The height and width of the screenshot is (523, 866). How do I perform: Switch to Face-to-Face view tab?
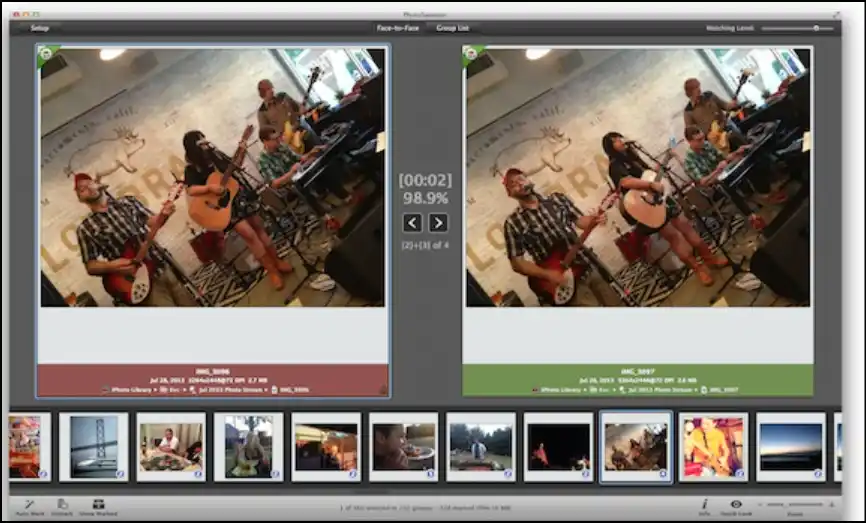(399, 28)
